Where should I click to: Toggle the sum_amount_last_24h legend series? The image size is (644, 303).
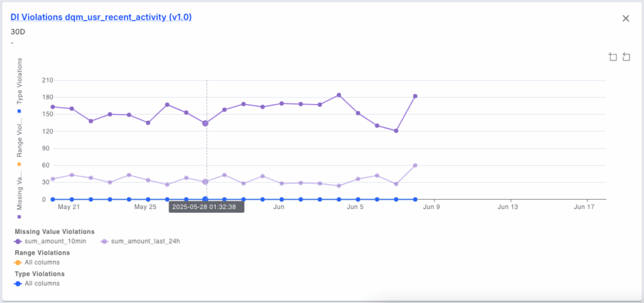tap(140, 241)
